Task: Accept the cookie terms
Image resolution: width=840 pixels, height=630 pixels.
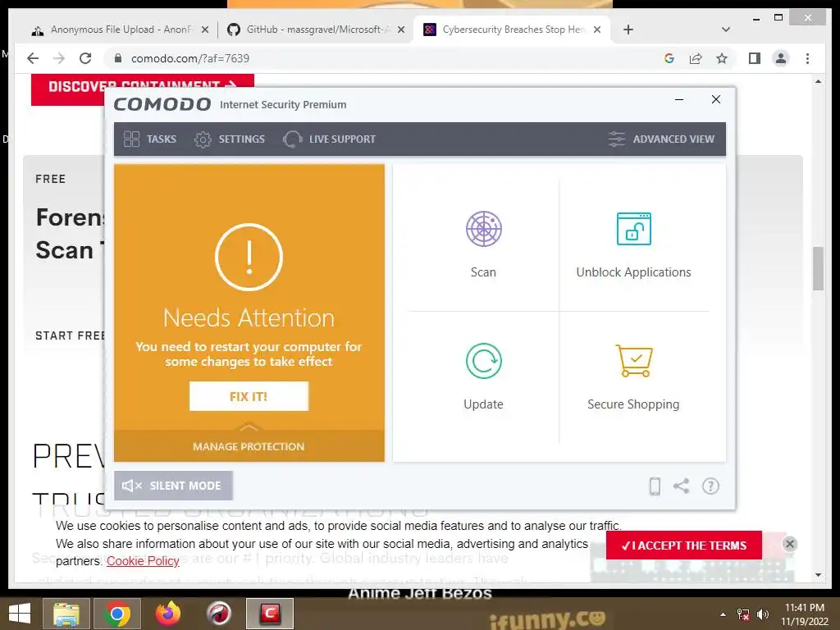Action: click(683, 546)
